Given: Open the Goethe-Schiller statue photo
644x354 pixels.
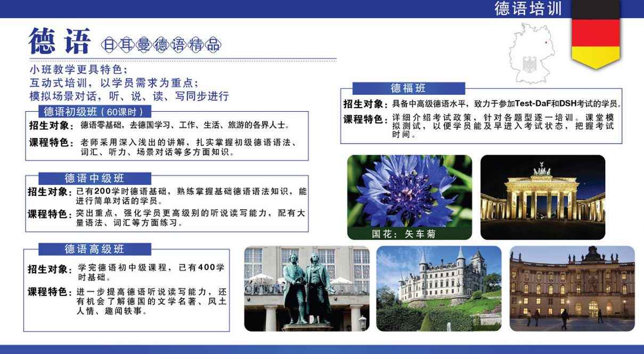Looking at the screenshot, I should point(306,289).
